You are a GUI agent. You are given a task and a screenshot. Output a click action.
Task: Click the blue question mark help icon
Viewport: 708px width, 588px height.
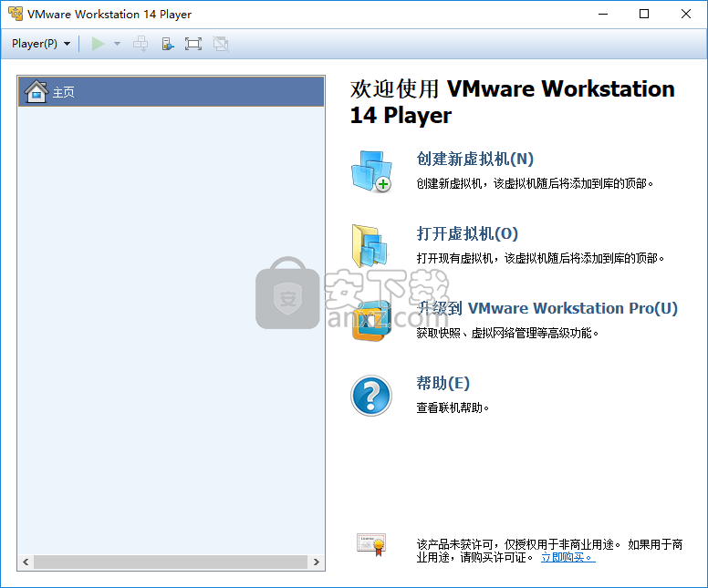371,396
